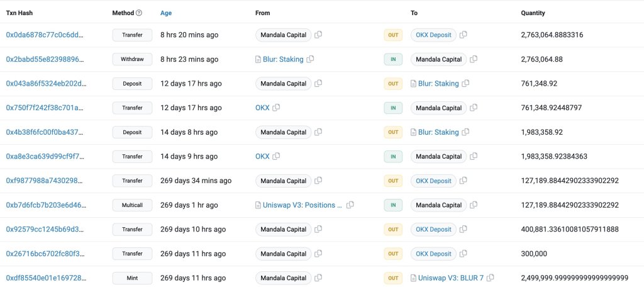This screenshot has height=287, width=644.
Task: Toggle the Age column time format
Action: tap(166, 13)
